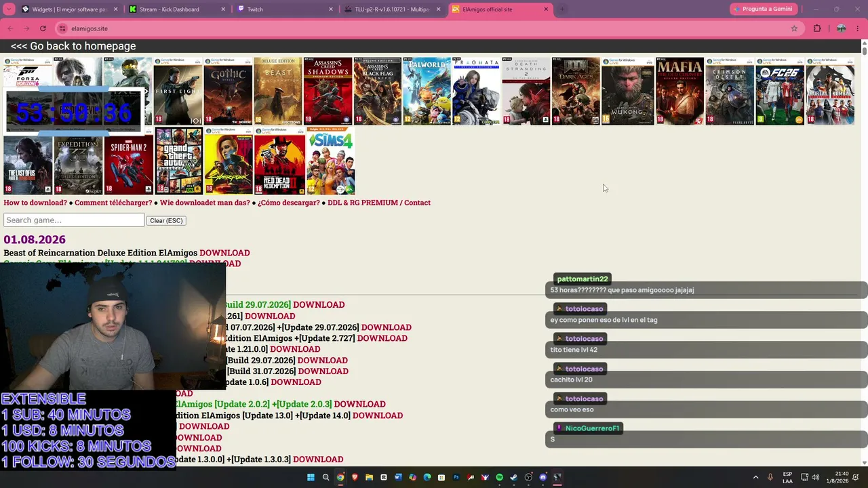
Task: Open Microsoft Edge from the taskbar
Action: click(427, 477)
